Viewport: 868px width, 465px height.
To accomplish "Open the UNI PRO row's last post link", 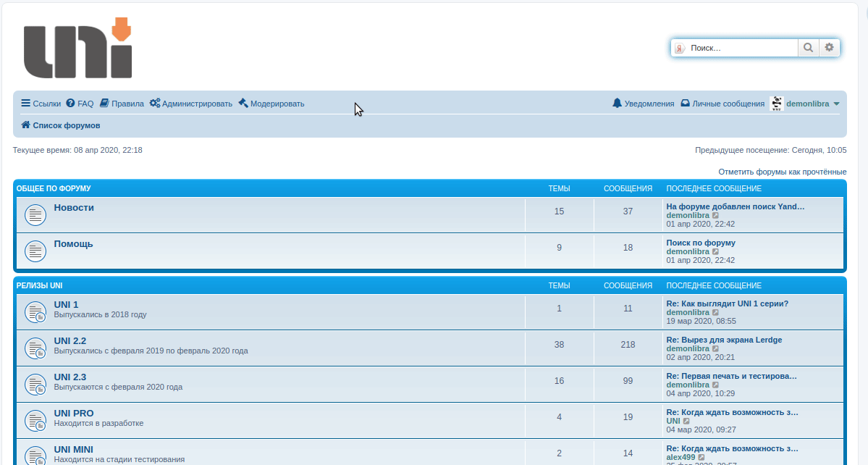I will tap(733, 412).
